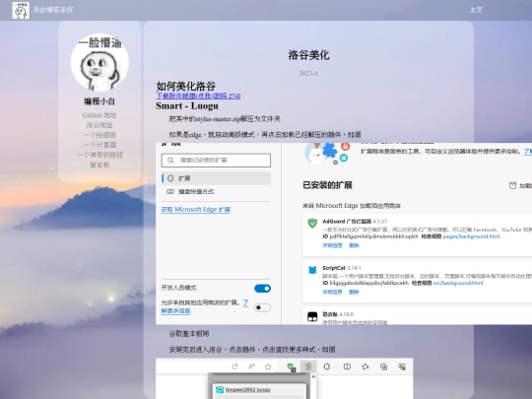Click the split screen toolbar icon

tap(347, 366)
